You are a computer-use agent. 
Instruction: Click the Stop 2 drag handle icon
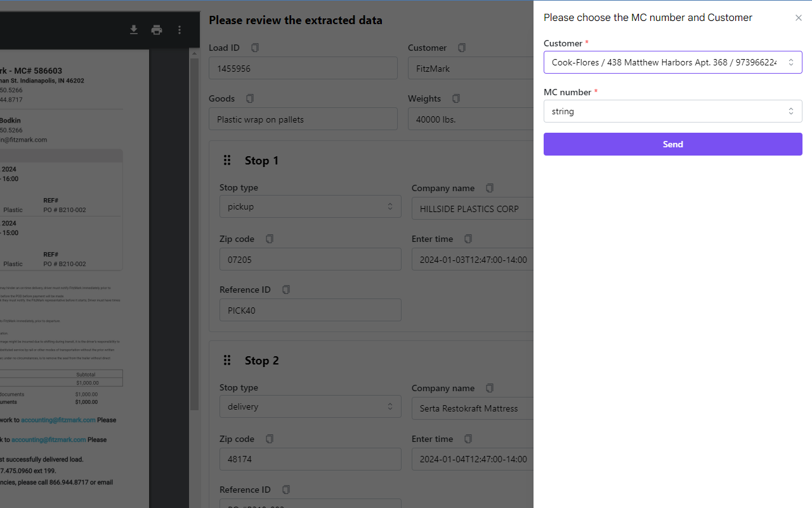(x=226, y=360)
